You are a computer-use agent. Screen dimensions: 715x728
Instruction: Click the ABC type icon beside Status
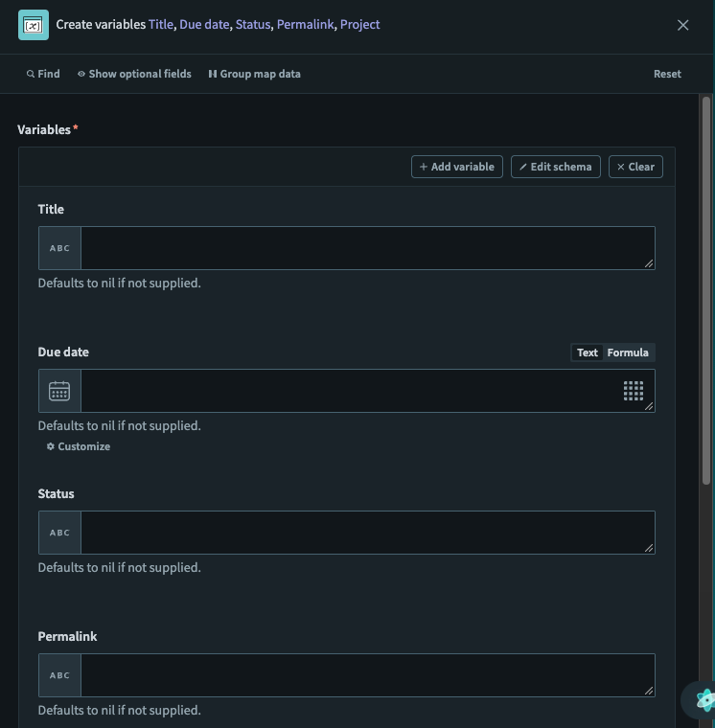pyautogui.click(x=59, y=533)
